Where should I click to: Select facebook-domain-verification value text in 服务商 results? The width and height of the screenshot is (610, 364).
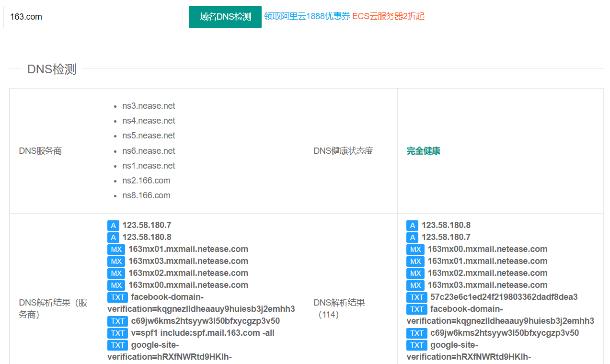pyautogui.click(x=201, y=303)
